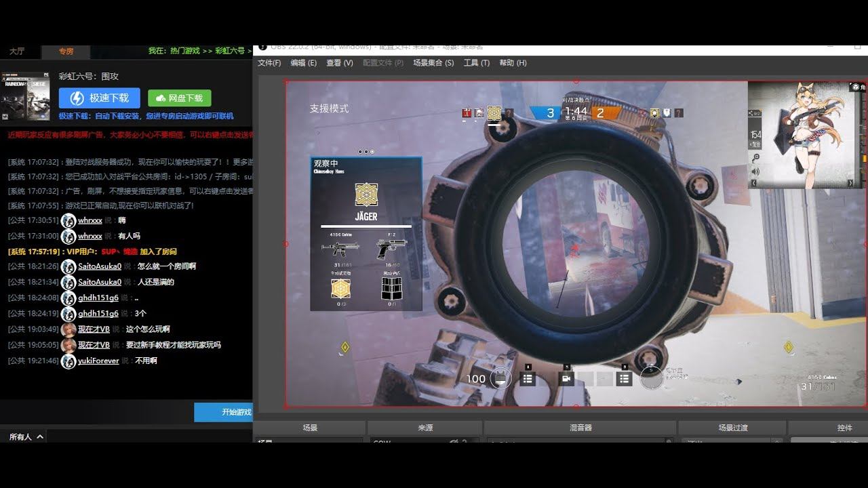Click the helmet icon beside health 100
The width and height of the screenshot is (868, 488).
tap(500, 378)
